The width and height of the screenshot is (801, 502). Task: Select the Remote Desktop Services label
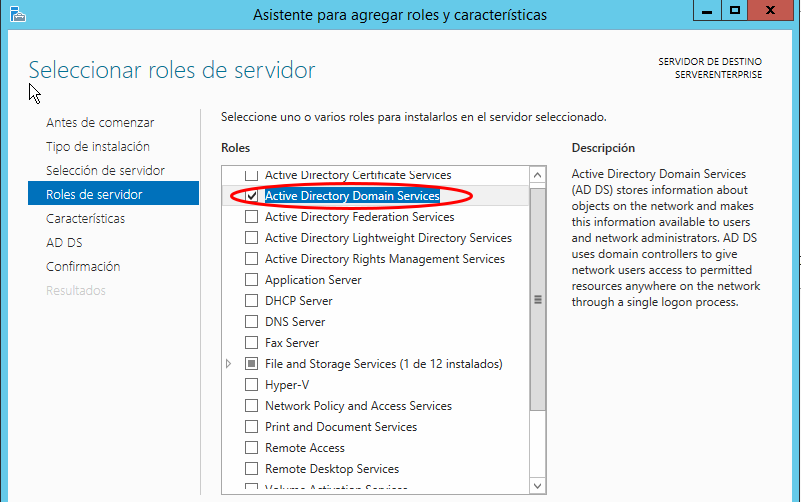332,469
